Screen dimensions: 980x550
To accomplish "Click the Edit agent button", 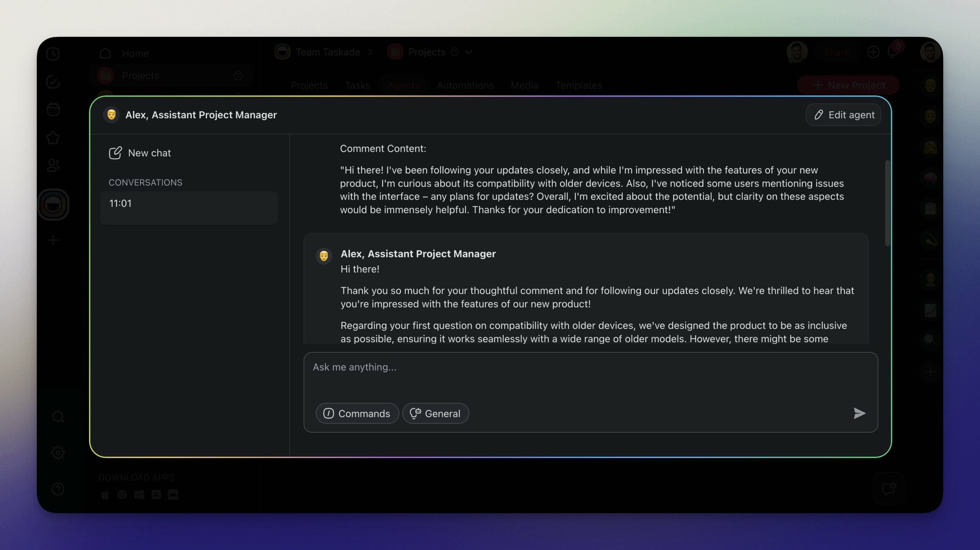I will click(843, 115).
